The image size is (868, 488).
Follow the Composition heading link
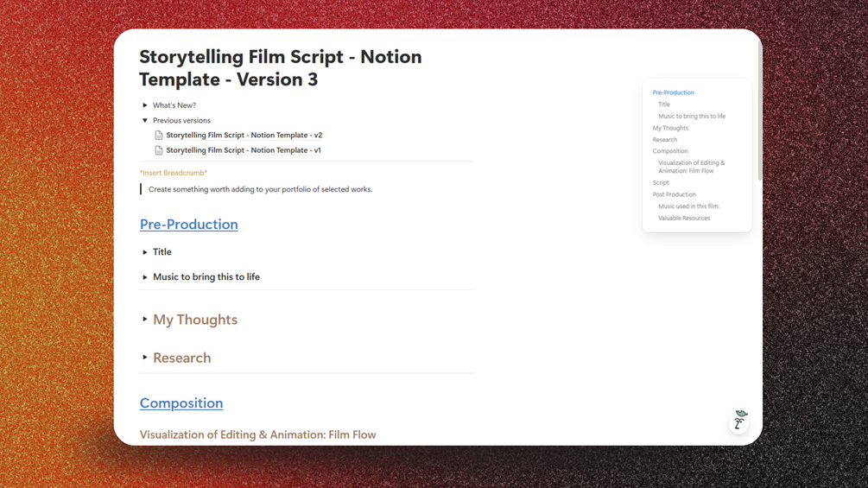point(181,402)
